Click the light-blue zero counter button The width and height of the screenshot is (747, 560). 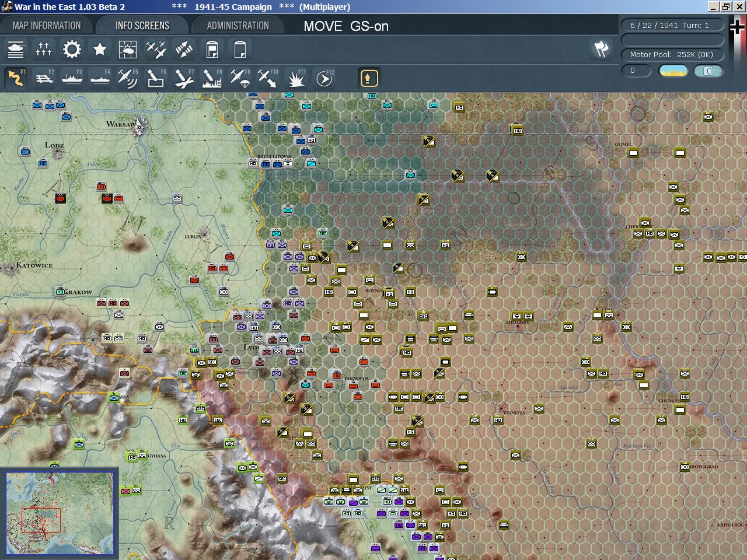[x=708, y=71]
